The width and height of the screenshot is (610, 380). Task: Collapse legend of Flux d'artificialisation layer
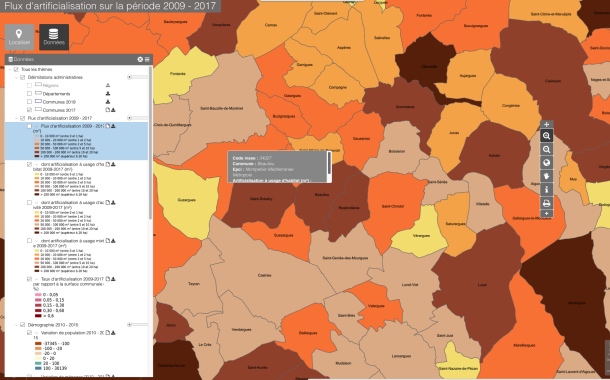[x=37, y=126]
